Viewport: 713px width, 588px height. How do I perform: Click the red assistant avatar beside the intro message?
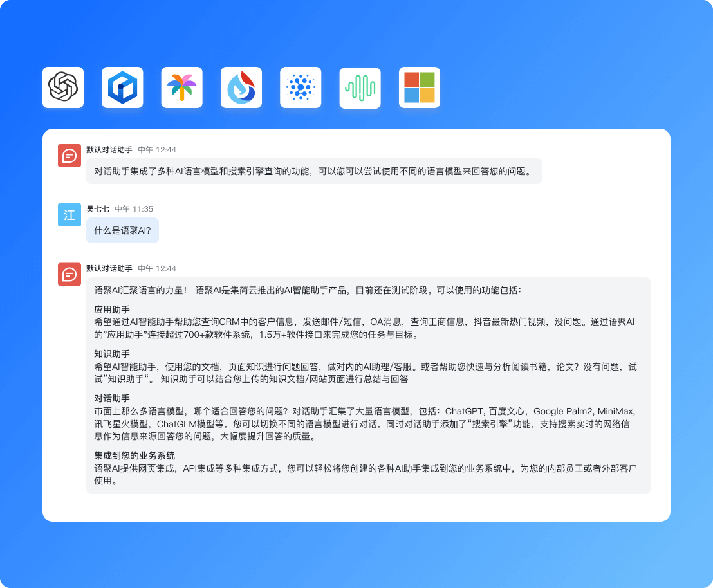coord(69,156)
